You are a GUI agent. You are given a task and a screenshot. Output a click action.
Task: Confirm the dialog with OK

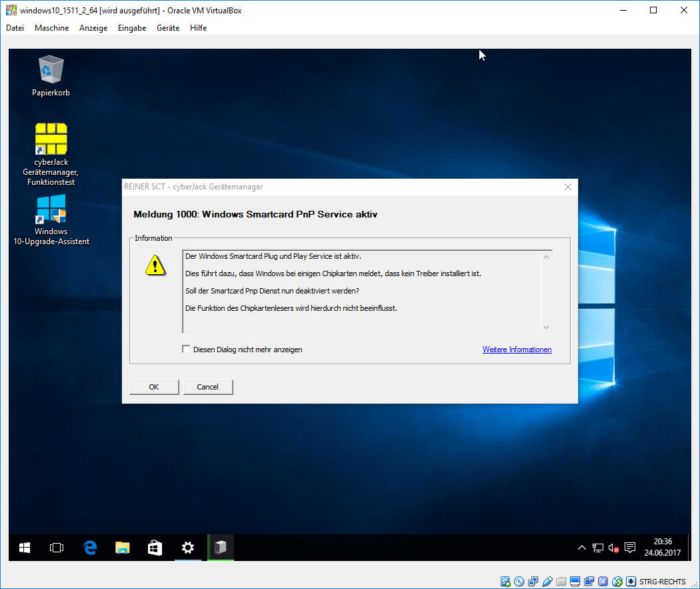(154, 387)
